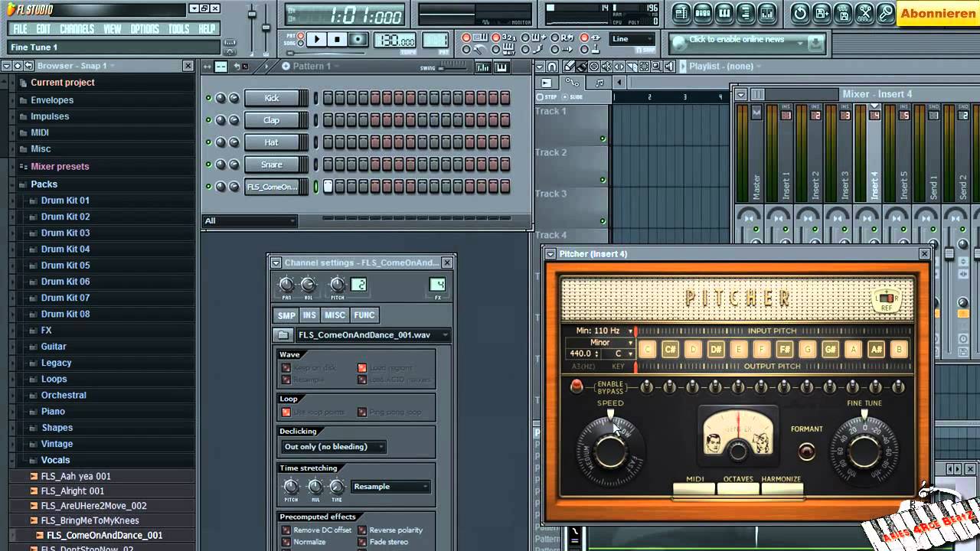980x551 pixels.
Task: Select the Paint brush tool in Playlist
Action: [x=582, y=67]
